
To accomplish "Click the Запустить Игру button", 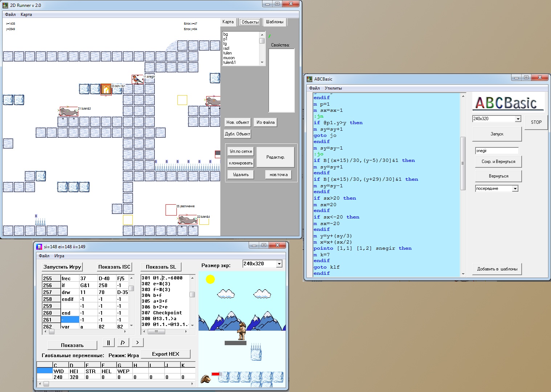I will click(x=62, y=267).
